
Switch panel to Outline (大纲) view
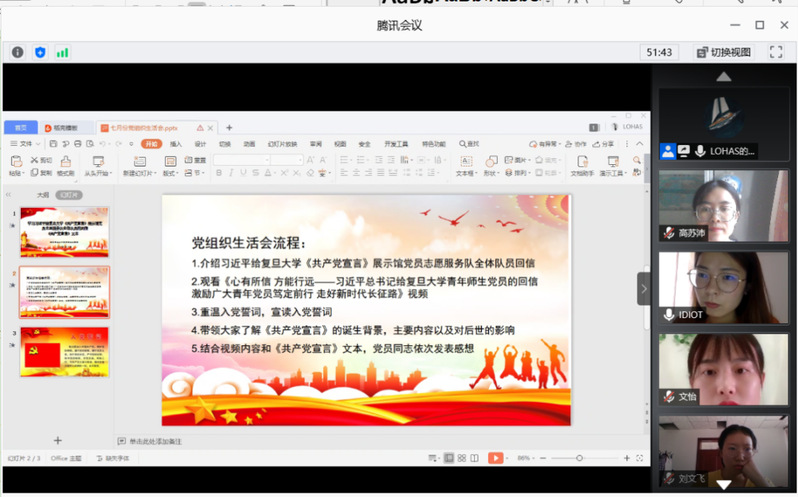point(43,195)
